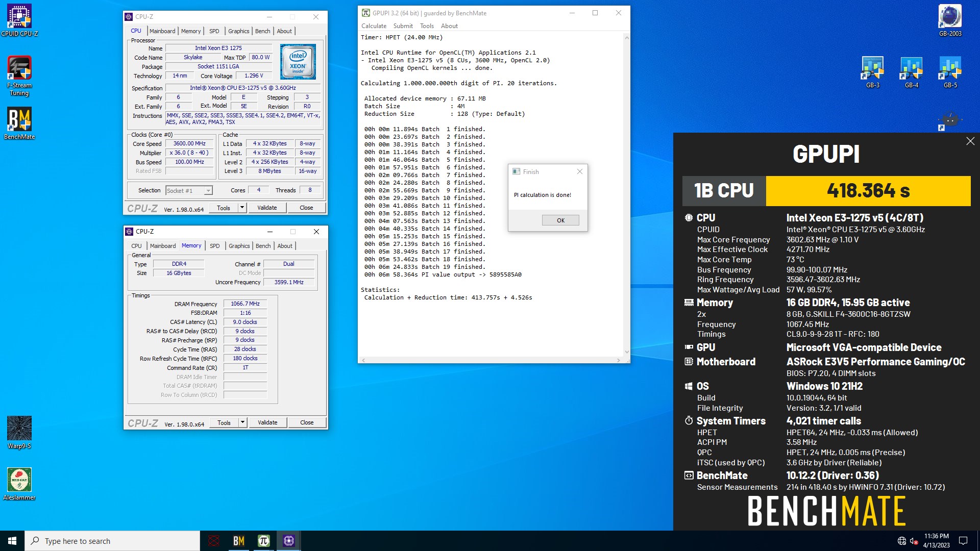
Task: Open Aleslammer desktop icon
Action: pos(19,484)
